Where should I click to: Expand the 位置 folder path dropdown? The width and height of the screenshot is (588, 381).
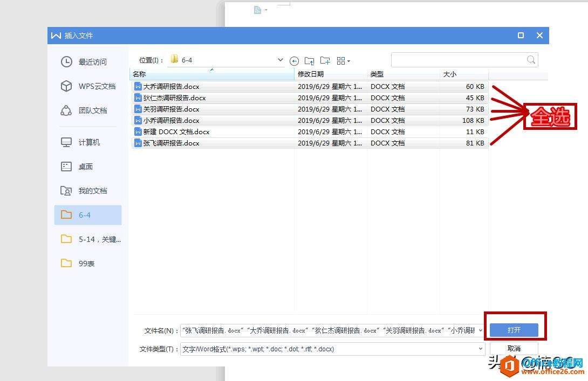pos(280,60)
